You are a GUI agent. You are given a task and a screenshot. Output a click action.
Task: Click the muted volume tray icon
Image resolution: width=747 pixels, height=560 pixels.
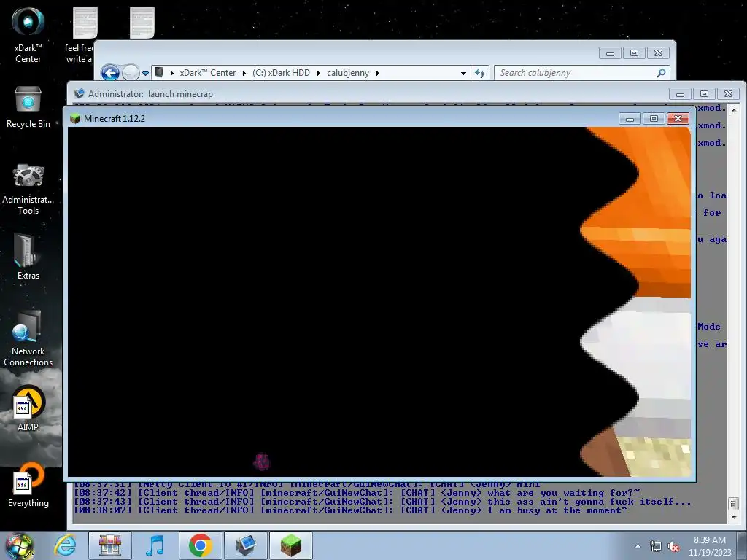coord(673,546)
